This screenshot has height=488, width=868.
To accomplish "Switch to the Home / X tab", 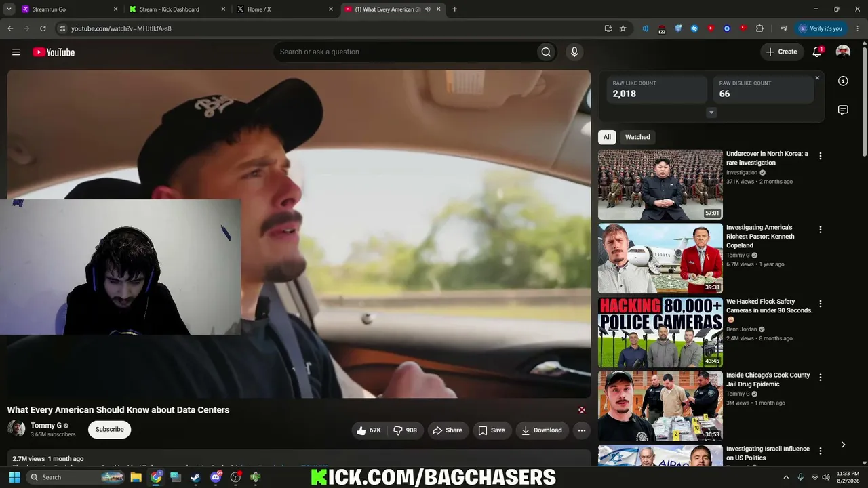I will [285, 9].
